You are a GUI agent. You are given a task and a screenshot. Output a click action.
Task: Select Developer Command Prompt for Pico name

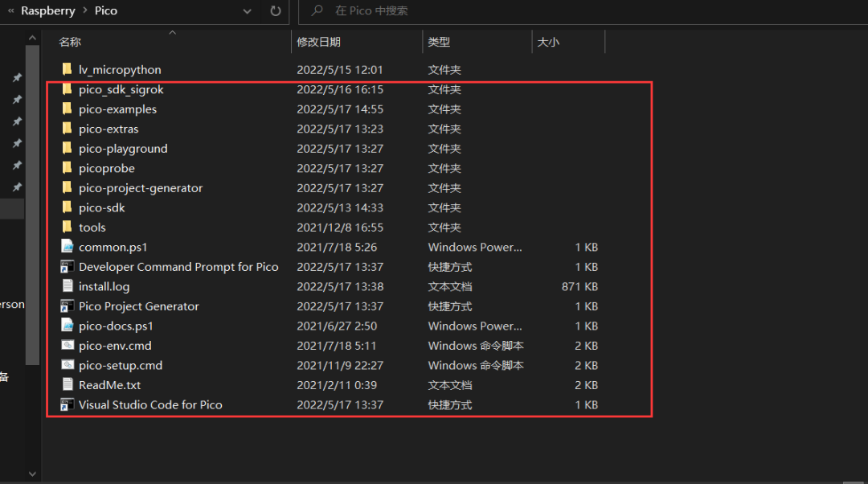(178, 267)
